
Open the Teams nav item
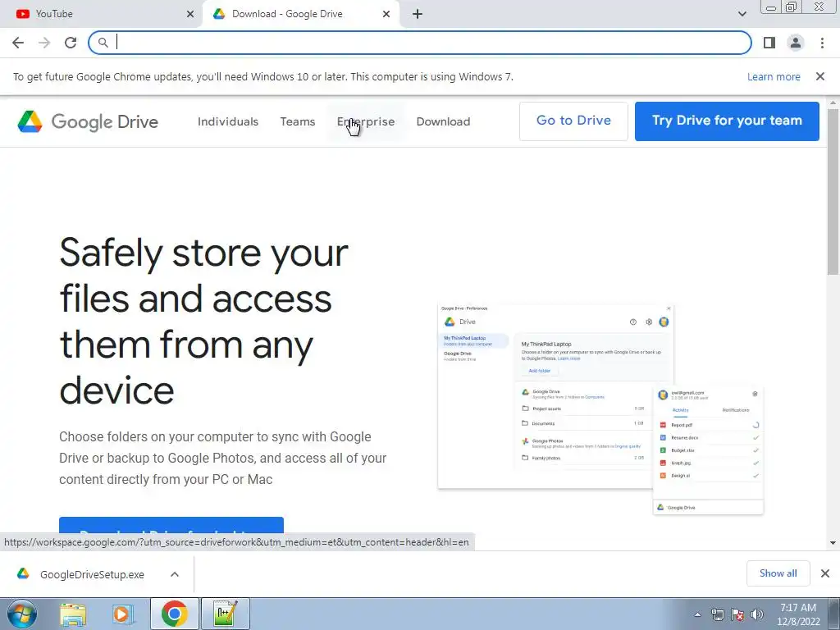pyautogui.click(x=297, y=121)
